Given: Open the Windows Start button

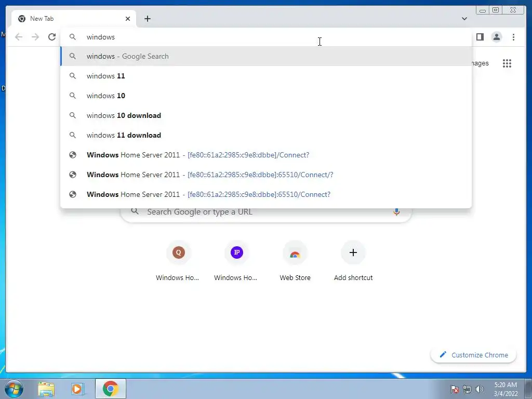Looking at the screenshot, I should click(14, 389).
